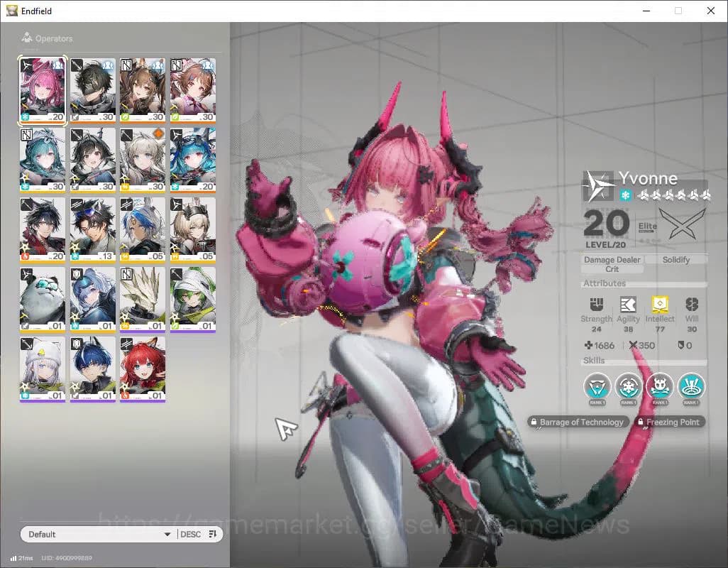Select the yellow Intellect attribute icon
This screenshot has height=568, width=728.
(660, 304)
